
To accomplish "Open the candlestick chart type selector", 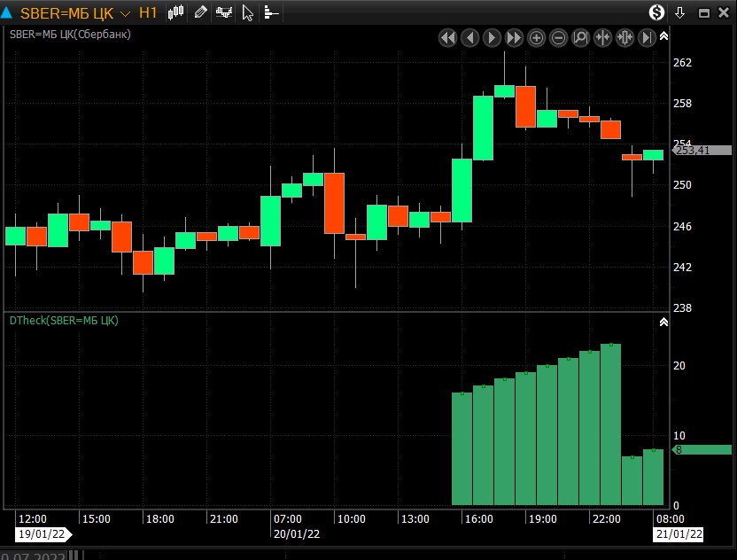I will (176, 12).
